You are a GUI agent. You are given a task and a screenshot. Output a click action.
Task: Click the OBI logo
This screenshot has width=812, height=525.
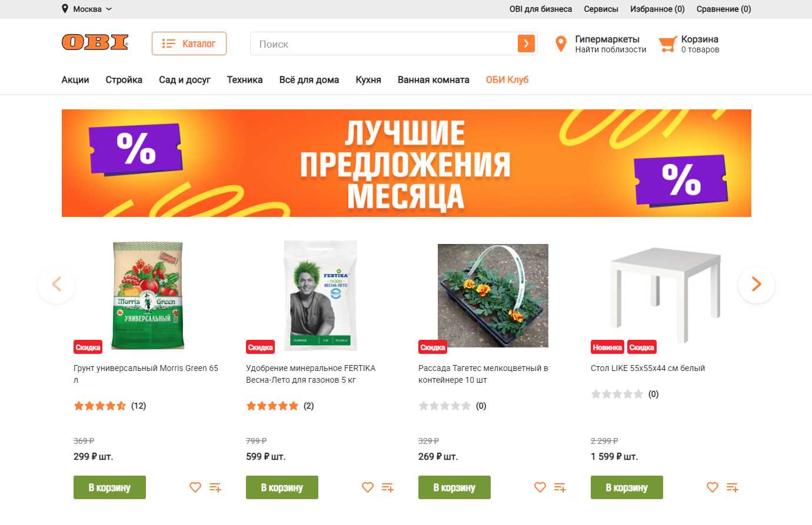coord(95,43)
